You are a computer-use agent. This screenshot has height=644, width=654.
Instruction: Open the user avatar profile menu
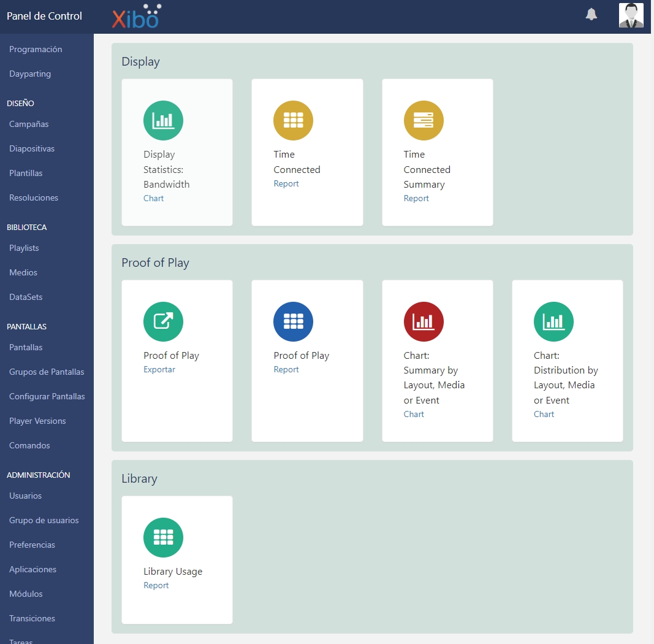coord(631,15)
